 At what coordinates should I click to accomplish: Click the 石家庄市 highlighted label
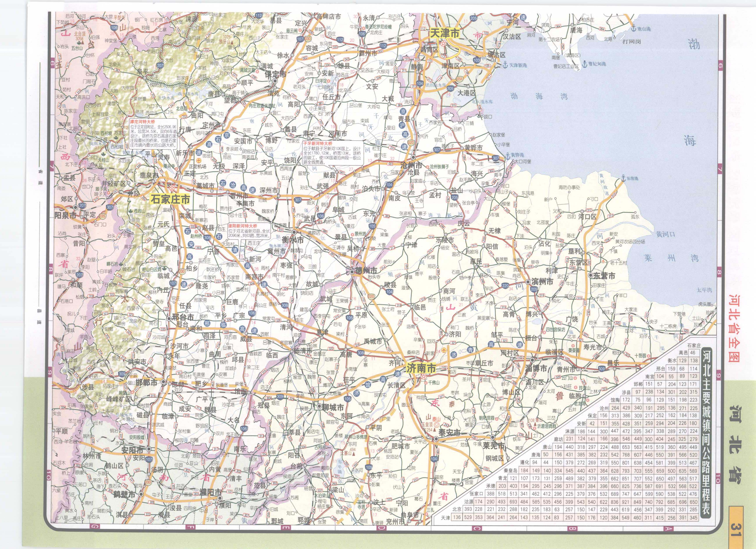[170, 199]
